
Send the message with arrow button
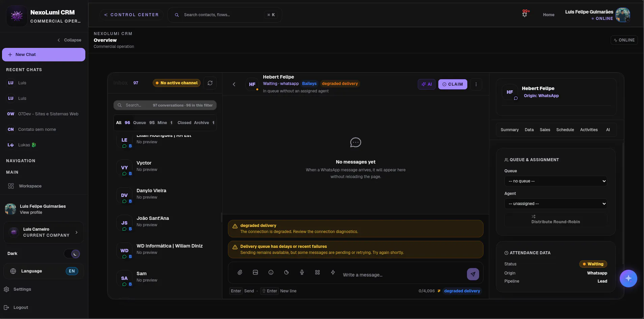point(473,274)
